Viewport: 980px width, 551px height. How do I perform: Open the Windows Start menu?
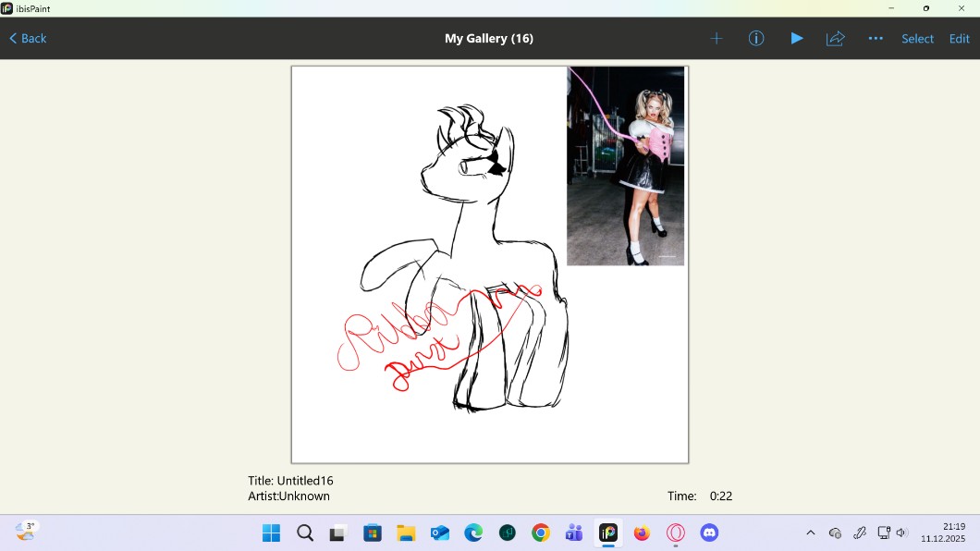point(271,533)
